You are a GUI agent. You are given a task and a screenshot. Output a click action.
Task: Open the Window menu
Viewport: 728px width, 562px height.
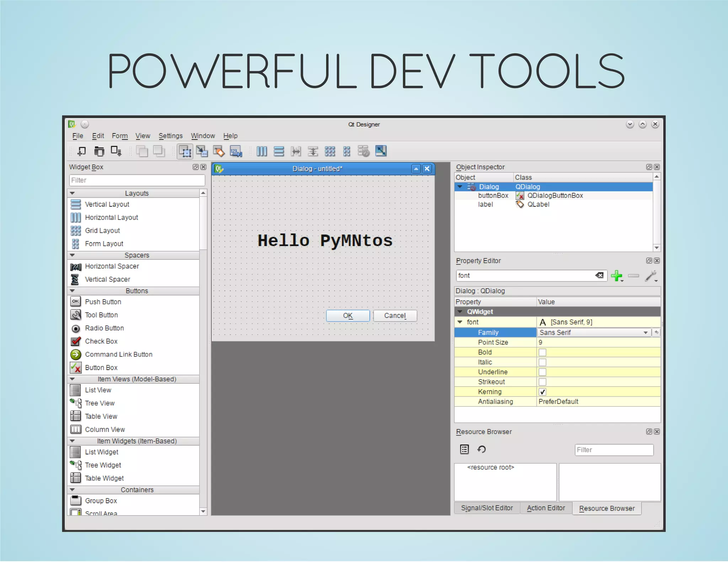pos(203,136)
